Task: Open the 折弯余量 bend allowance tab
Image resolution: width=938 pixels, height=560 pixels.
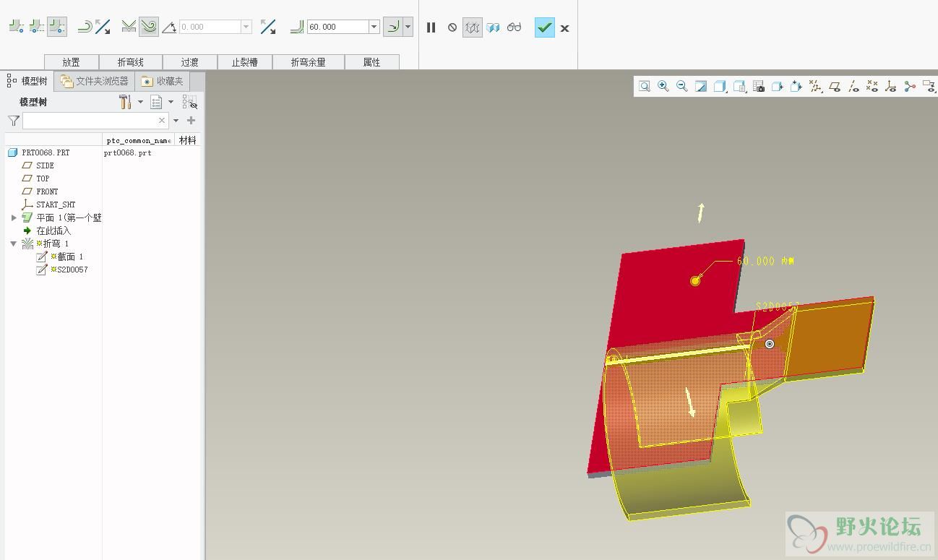Action: 309,62
